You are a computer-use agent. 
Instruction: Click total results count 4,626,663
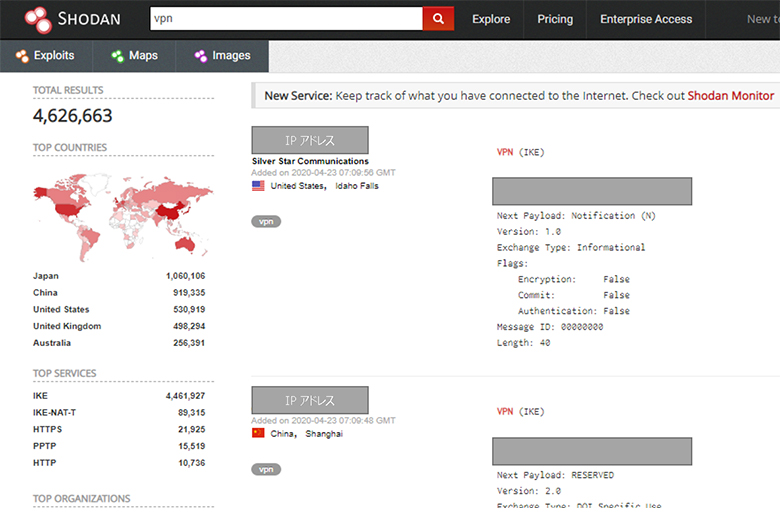(x=73, y=115)
